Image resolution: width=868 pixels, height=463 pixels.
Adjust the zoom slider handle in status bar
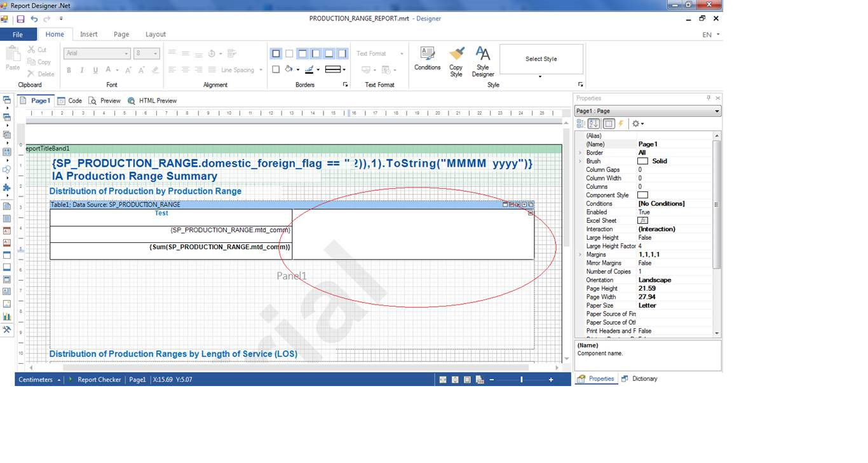point(521,380)
